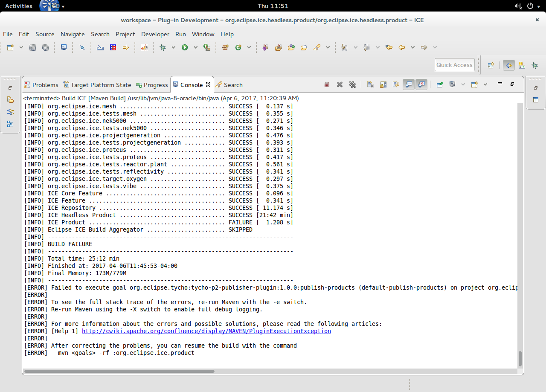The height and width of the screenshot is (392, 546).
Task: Click the Console horizontal scrollbar thumb
Action: pyautogui.click(x=119, y=372)
